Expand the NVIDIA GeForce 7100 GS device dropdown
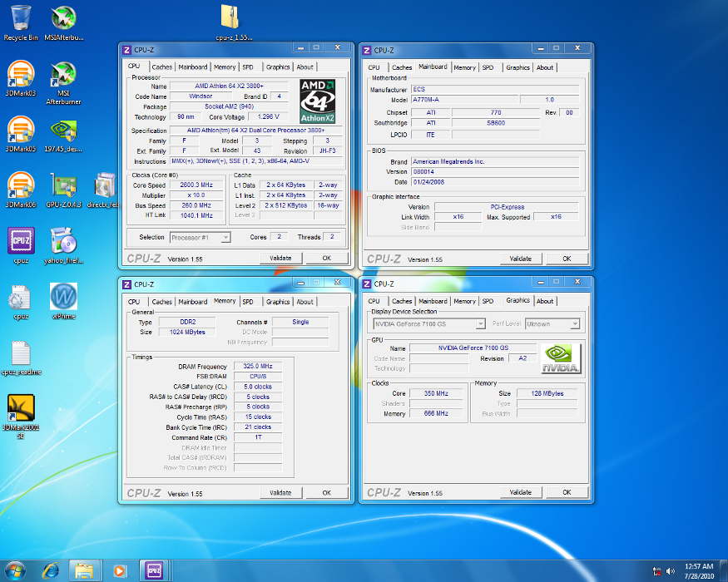The height and width of the screenshot is (582, 728). click(x=481, y=324)
